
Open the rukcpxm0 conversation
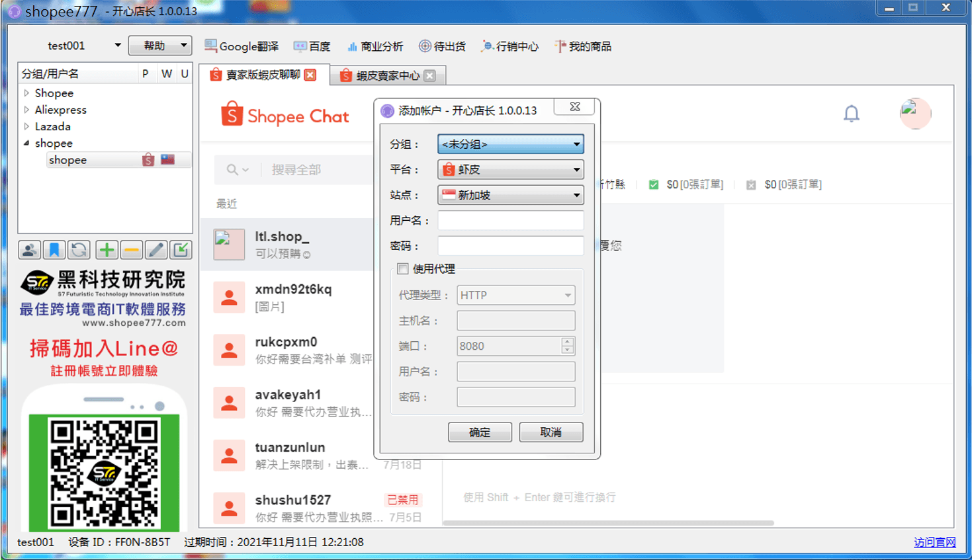click(287, 350)
